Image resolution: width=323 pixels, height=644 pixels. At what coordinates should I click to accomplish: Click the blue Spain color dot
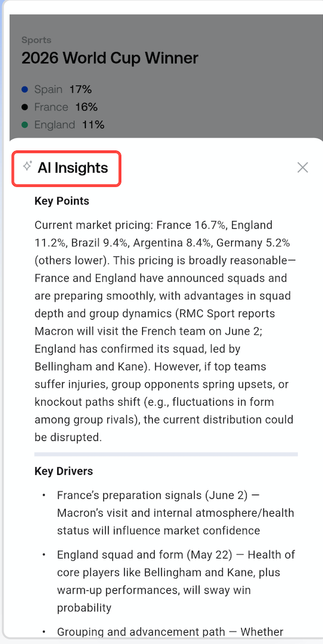pos(24,90)
